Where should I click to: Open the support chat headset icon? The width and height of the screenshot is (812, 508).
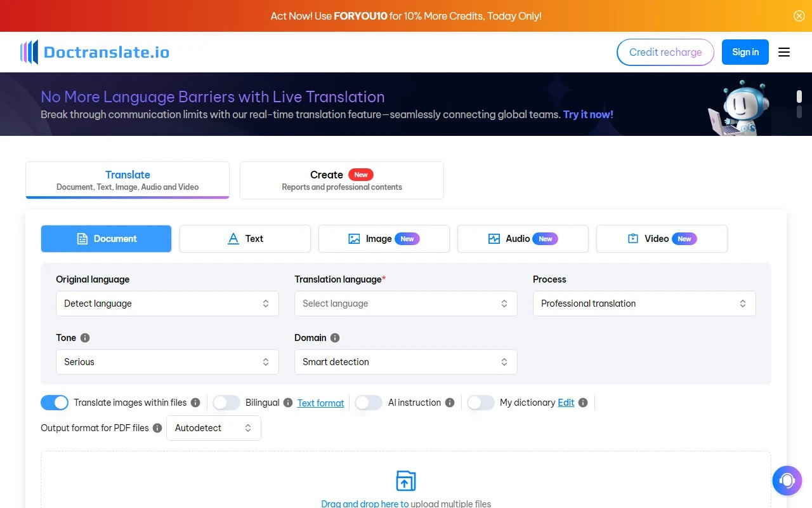[787, 481]
